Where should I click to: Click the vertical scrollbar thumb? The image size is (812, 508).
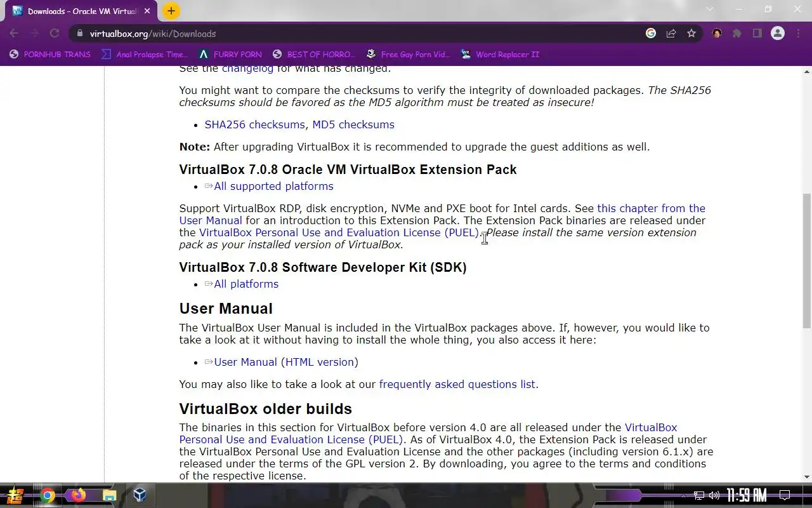pyautogui.click(x=807, y=260)
